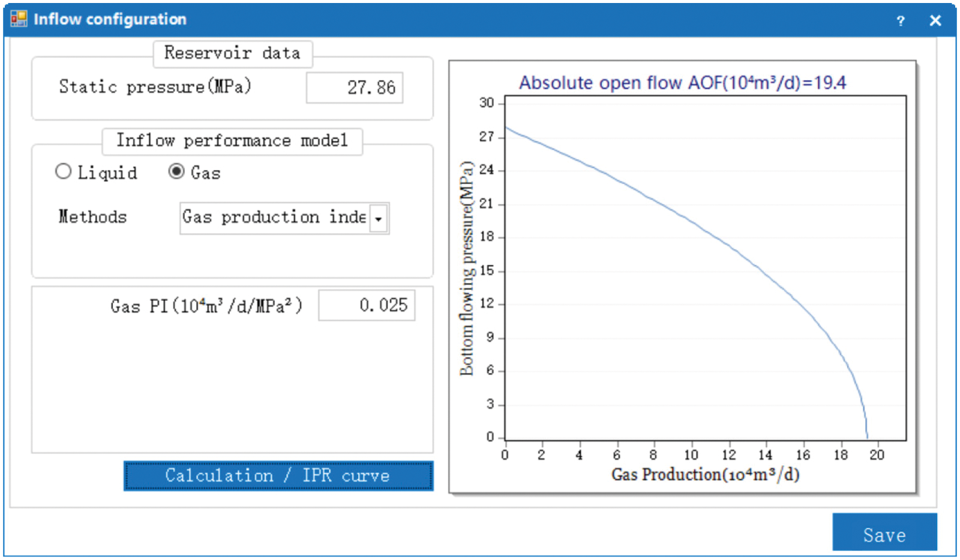Click the Save button
The height and width of the screenshot is (560, 960).
[x=884, y=532]
